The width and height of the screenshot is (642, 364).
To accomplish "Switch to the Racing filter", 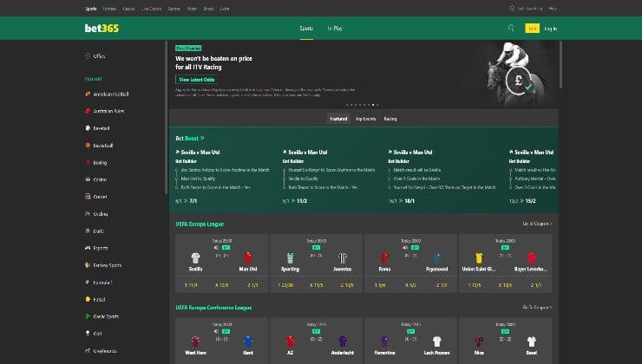I will (390, 118).
